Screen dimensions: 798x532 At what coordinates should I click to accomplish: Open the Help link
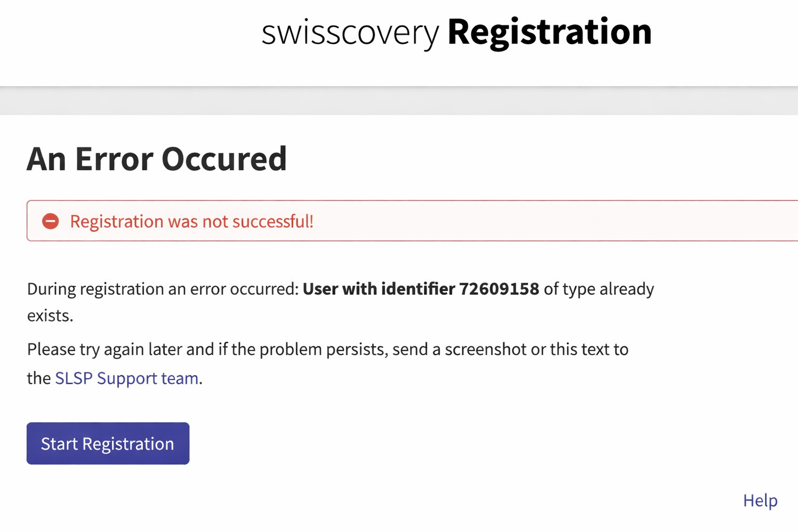pos(760,501)
